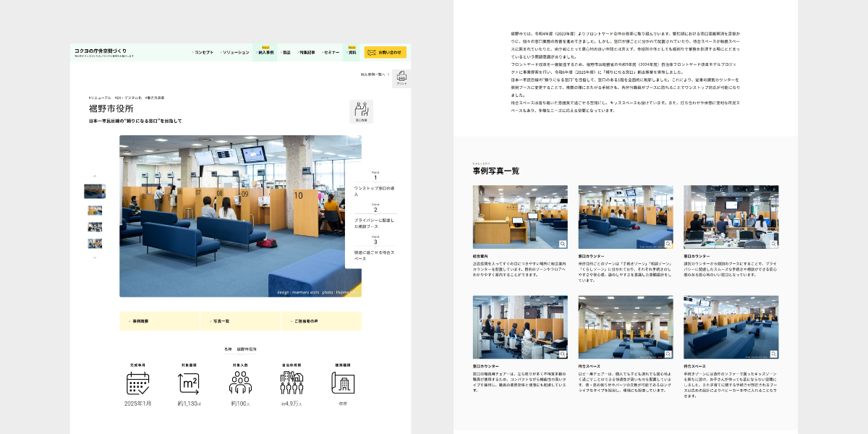The width and height of the screenshot is (868, 434).
Task: Click magnifier on bottom-middle 待合スペース photo
Action: click(668, 354)
